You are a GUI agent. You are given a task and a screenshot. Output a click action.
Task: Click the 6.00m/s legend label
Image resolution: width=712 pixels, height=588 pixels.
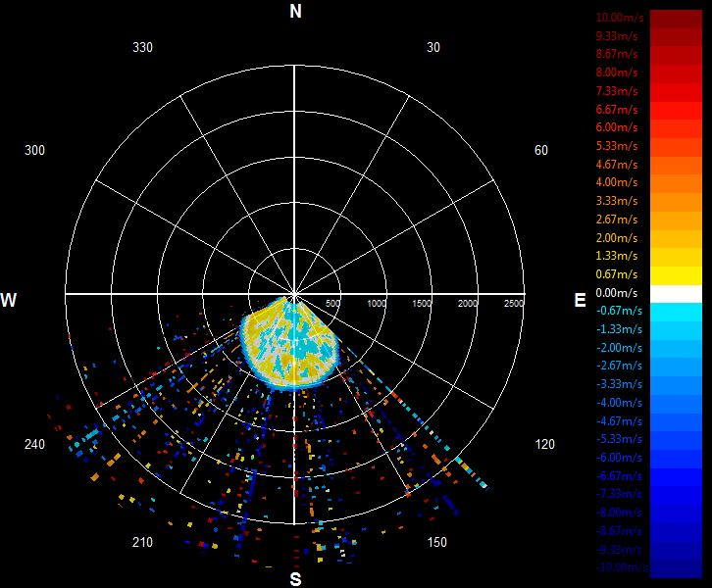pos(617,127)
